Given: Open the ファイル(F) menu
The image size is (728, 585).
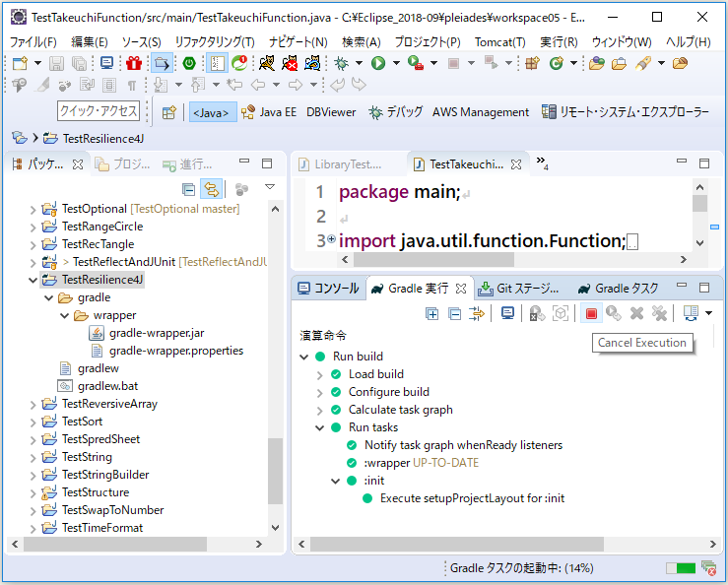Looking at the screenshot, I should [33, 42].
